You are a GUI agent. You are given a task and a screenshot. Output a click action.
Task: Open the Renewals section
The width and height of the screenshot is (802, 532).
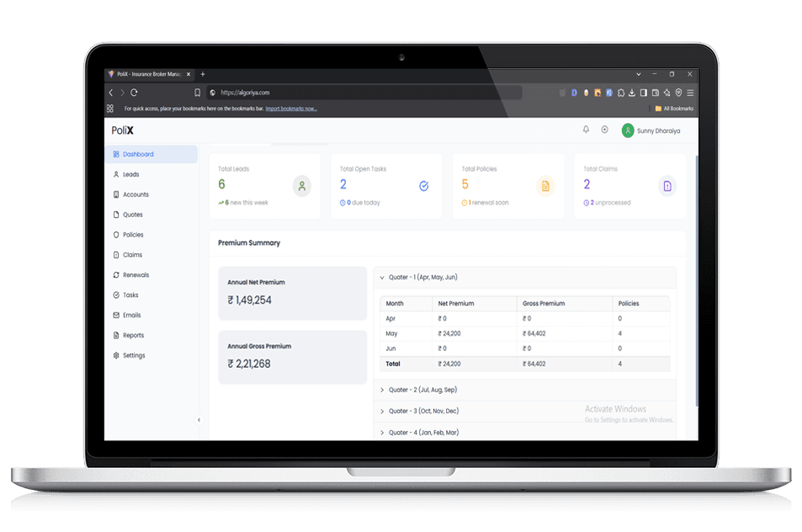(x=135, y=274)
